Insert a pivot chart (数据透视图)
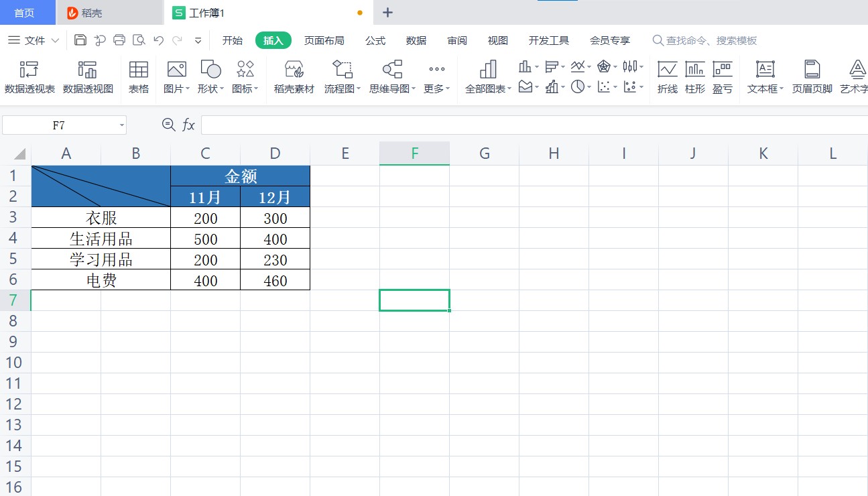 pyautogui.click(x=88, y=77)
